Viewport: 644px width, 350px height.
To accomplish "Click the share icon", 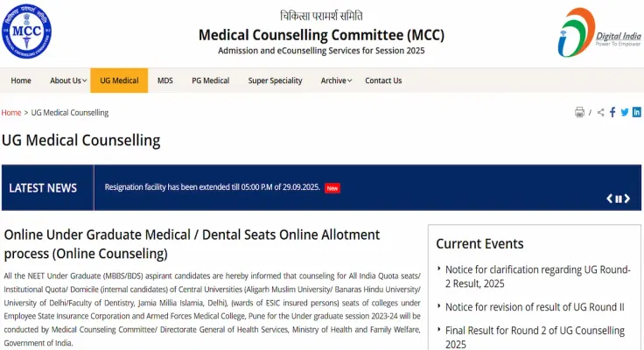I will coord(600,112).
